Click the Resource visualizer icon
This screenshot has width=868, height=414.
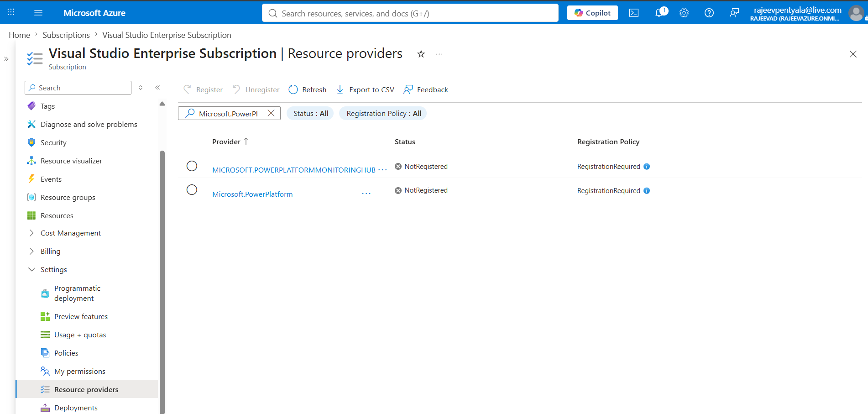point(31,161)
